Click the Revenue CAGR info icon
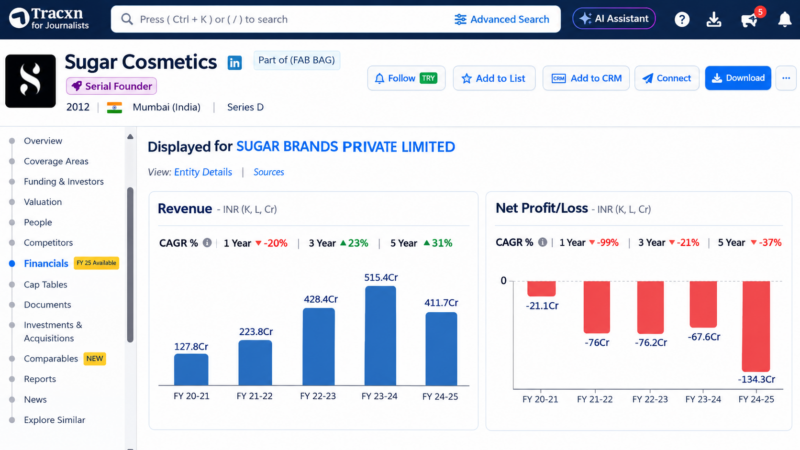This screenshot has width=800, height=450. tap(207, 243)
